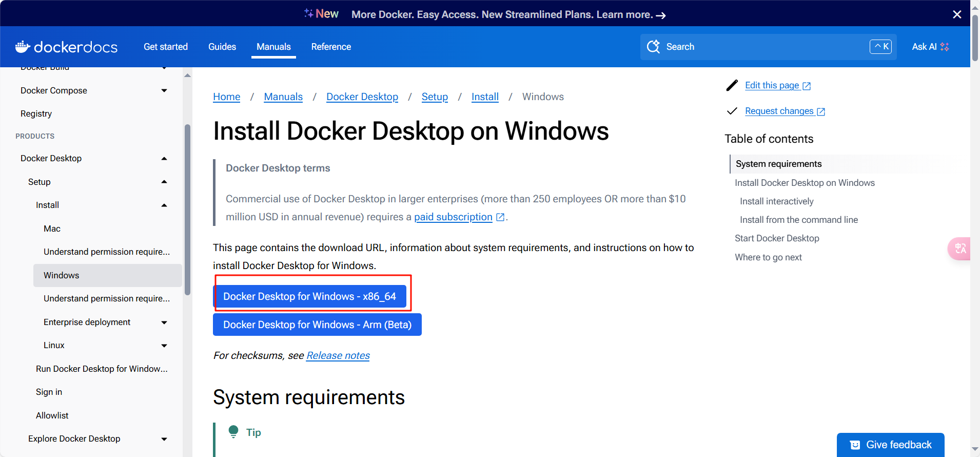Collapse the Setup sidebar section
This screenshot has width=980, height=457.
pos(164,182)
